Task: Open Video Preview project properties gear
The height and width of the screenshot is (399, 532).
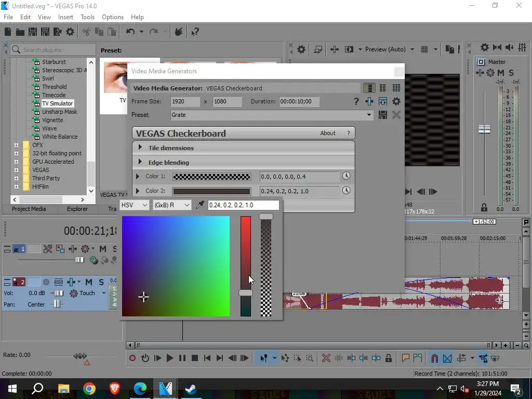Action: point(301,49)
